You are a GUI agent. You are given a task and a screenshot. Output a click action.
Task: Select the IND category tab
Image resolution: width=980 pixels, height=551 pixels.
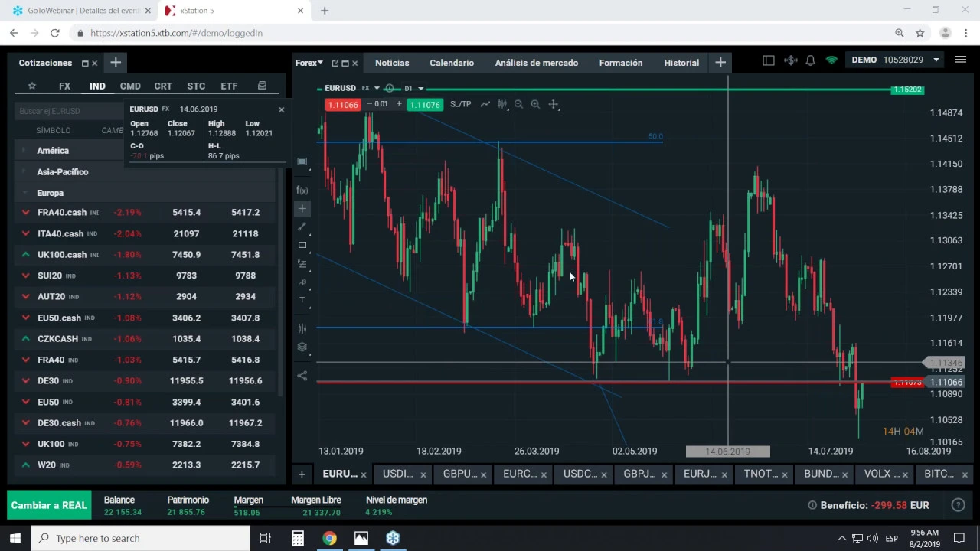point(97,86)
